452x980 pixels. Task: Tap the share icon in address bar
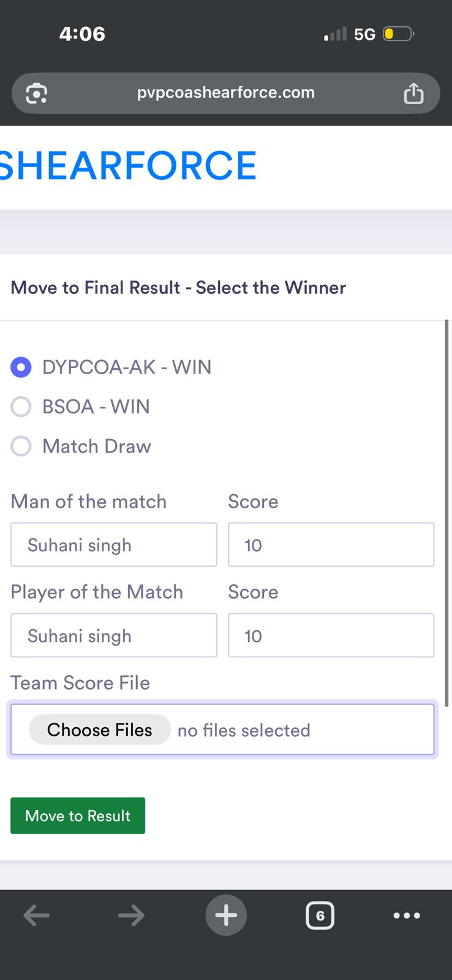coord(413,93)
